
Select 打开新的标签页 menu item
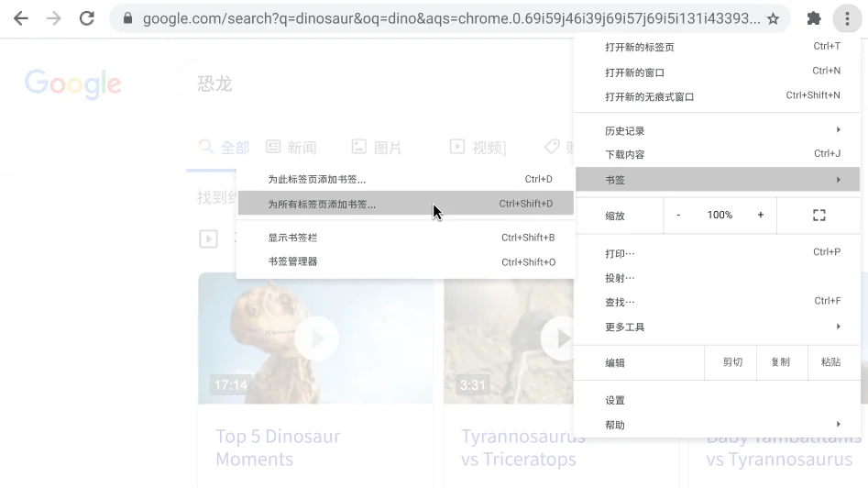click(x=718, y=47)
